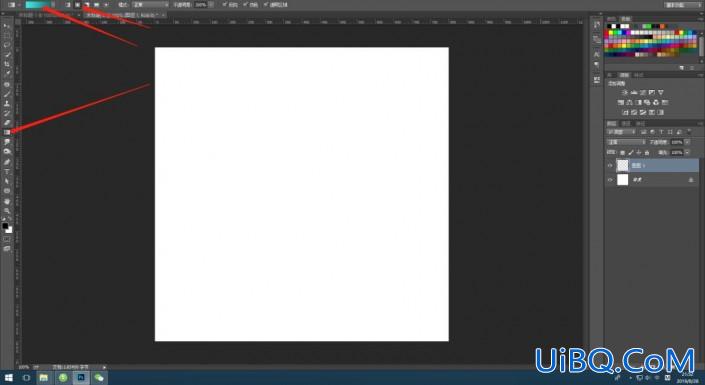Switch to the second document tab
The width and height of the screenshot is (705, 385).
tap(125, 15)
